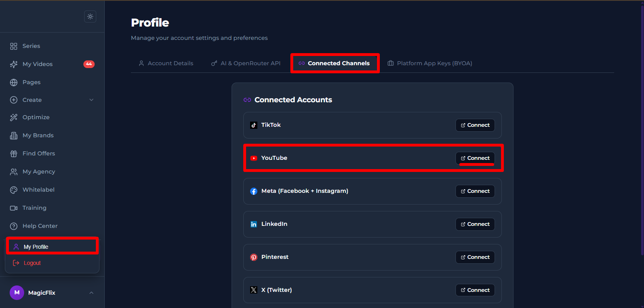Connect Meta (Facebook + Instagram)
The image size is (644, 308).
point(475,191)
